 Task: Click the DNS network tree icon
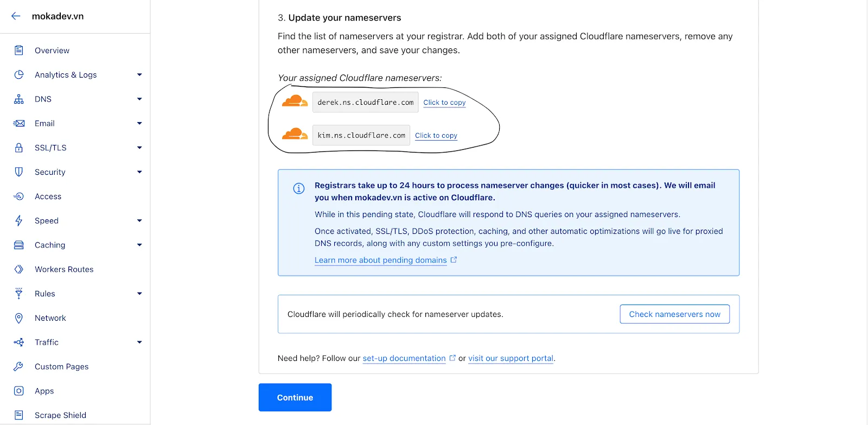click(19, 99)
